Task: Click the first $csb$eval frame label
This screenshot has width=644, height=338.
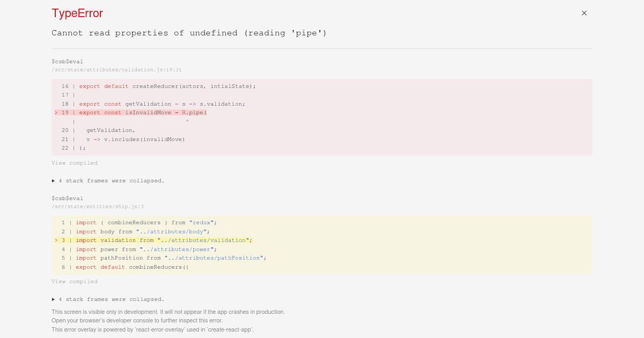Action: 67,61
